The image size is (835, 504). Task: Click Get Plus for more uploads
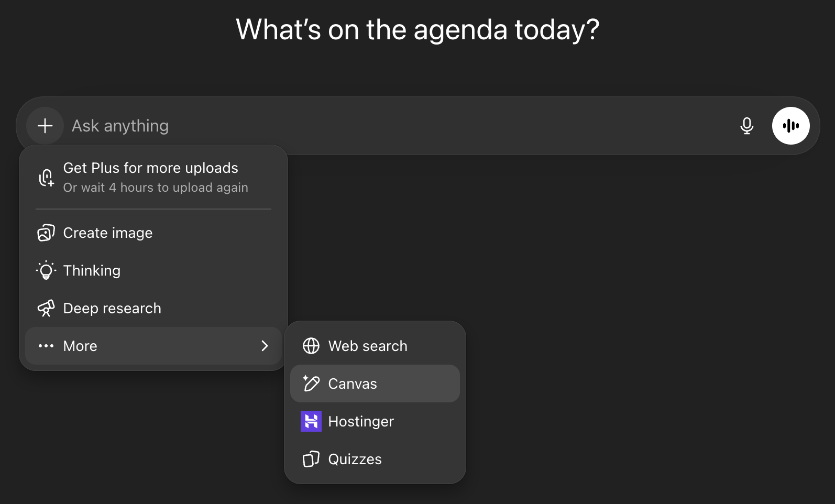(151, 168)
